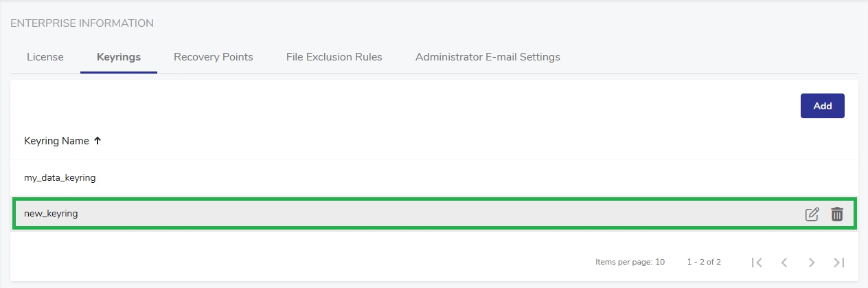
Task: Go to the next page of keyrings
Action: pyautogui.click(x=811, y=262)
